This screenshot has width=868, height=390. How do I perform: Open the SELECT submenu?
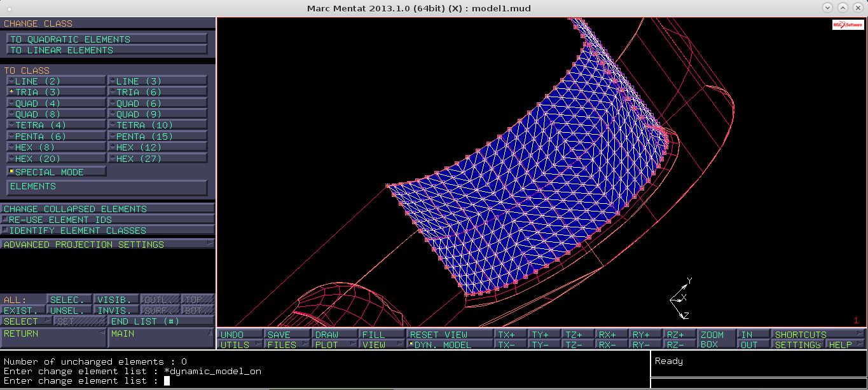pos(27,321)
